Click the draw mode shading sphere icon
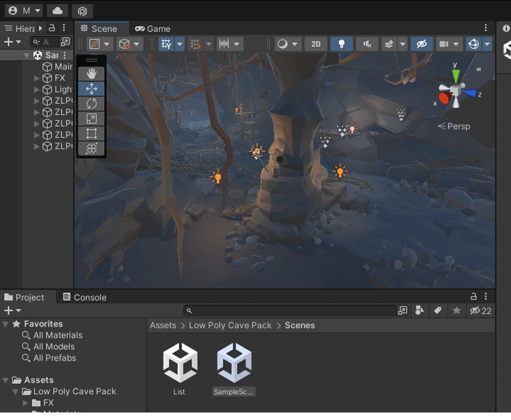This screenshot has height=420, width=511. (x=283, y=44)
